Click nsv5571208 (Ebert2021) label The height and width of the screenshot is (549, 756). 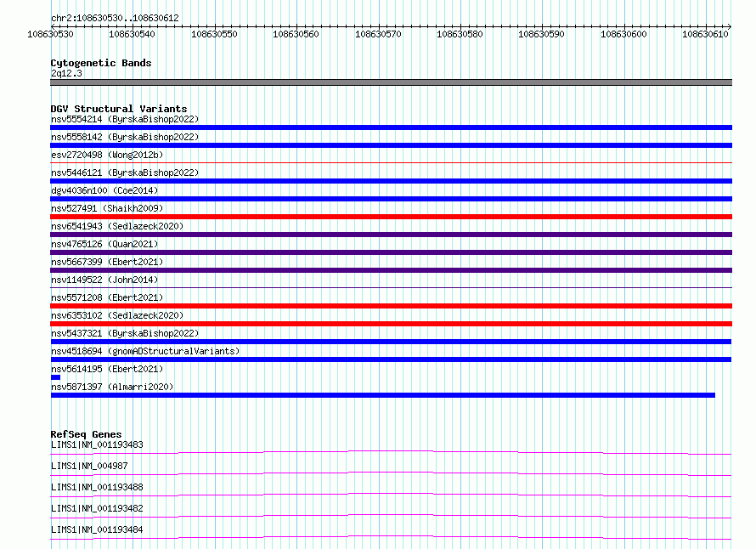click(x=107, y=297)
